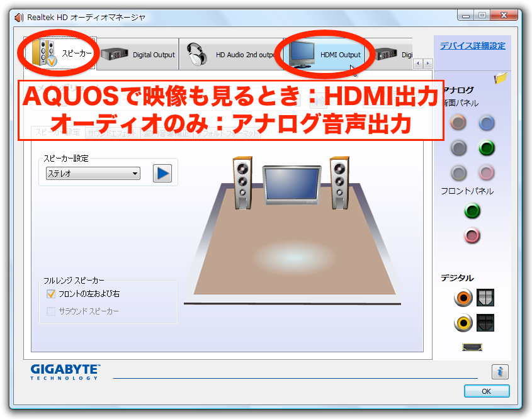This screenshot has width=532, height=419.
Task: Click the left speaker in room view
Action: coord(242,183)
